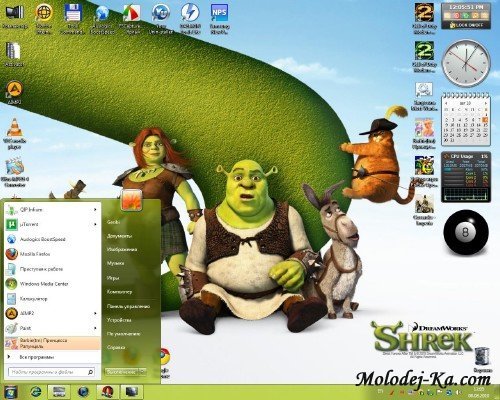500x400 pixels.
Task: Click the Windows Start orb
Action: pyautogui.click(x=11, y=391)
